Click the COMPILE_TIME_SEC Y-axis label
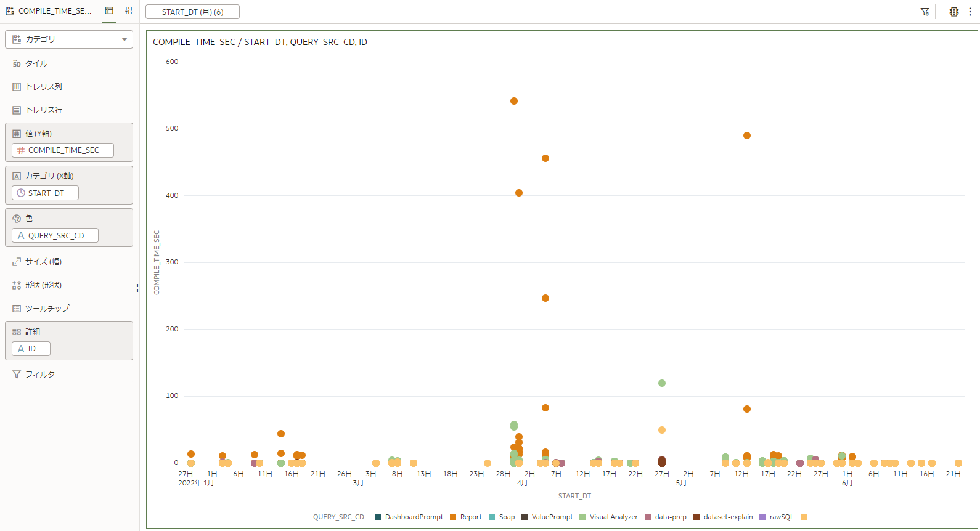Screen dimensions: 980x531 point(157,262)
